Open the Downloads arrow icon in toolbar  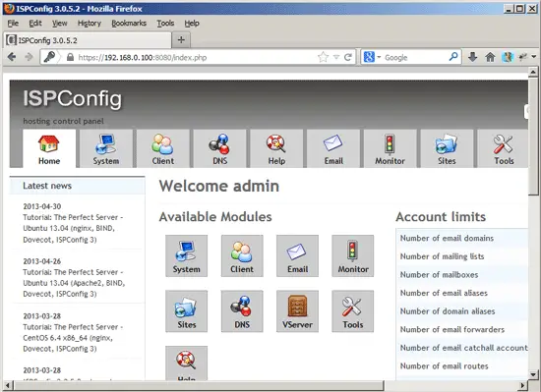[x=473, y=57]
